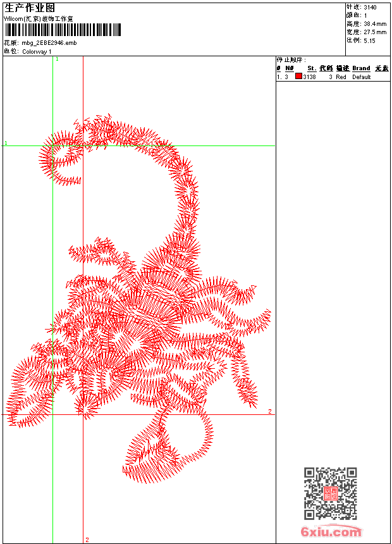The image size is (392, 544).
Task: Click the green '1' marker at top of vertical guide
Action: [58, 59]
